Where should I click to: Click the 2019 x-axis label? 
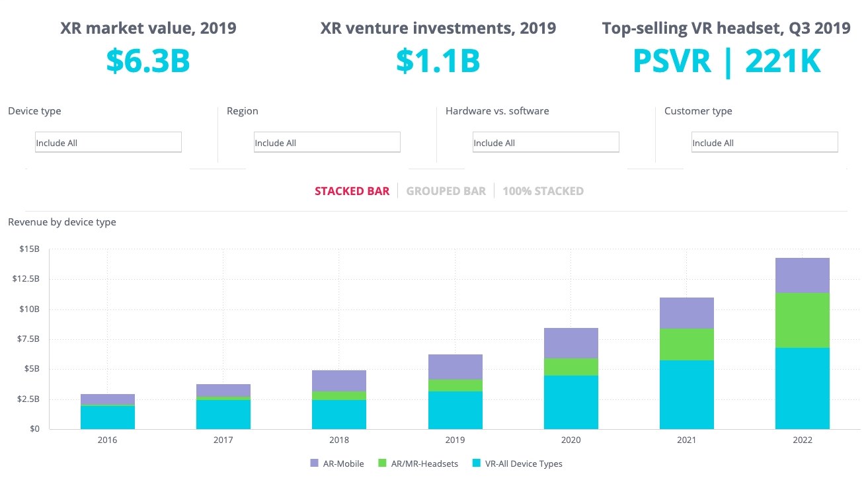point(455,440)
